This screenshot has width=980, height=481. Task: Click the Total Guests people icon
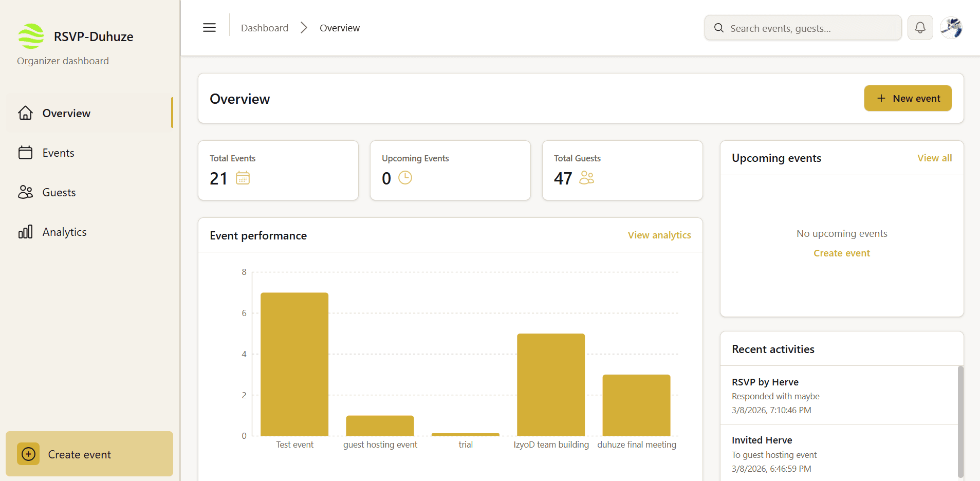click(586, 178)
